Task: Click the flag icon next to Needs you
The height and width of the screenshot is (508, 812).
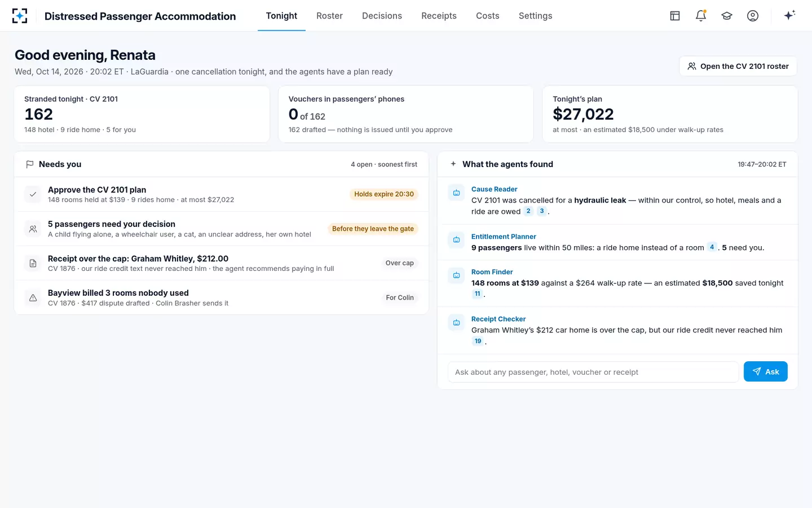Action: [30, 164]
